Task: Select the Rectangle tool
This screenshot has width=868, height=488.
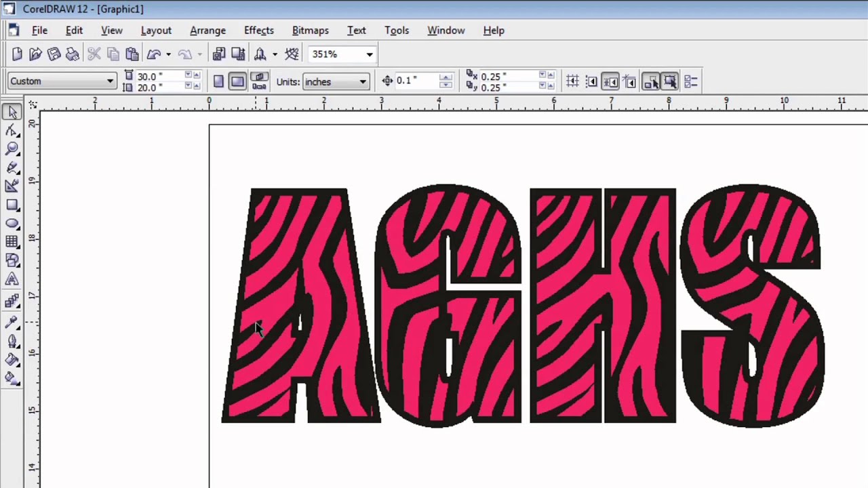Action: (x=12, y=205)
